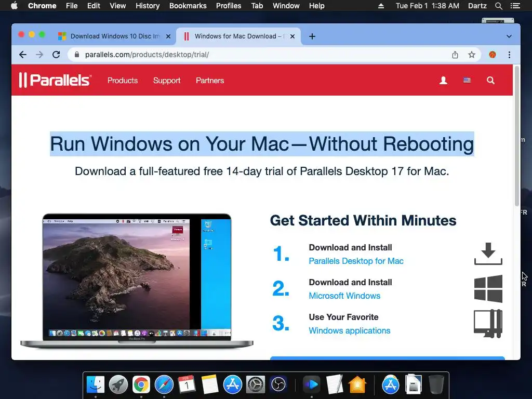Share this page via share icon

coord(455,55)
